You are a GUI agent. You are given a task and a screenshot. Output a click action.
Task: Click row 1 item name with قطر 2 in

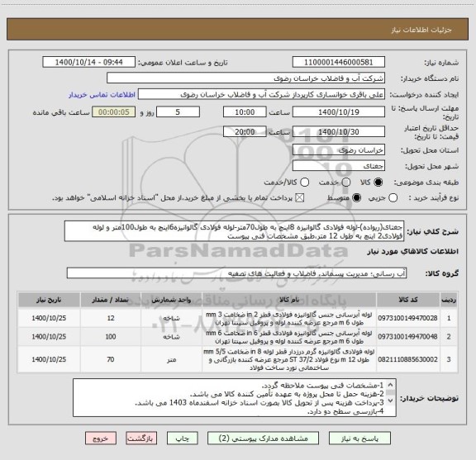coord(289,318)
